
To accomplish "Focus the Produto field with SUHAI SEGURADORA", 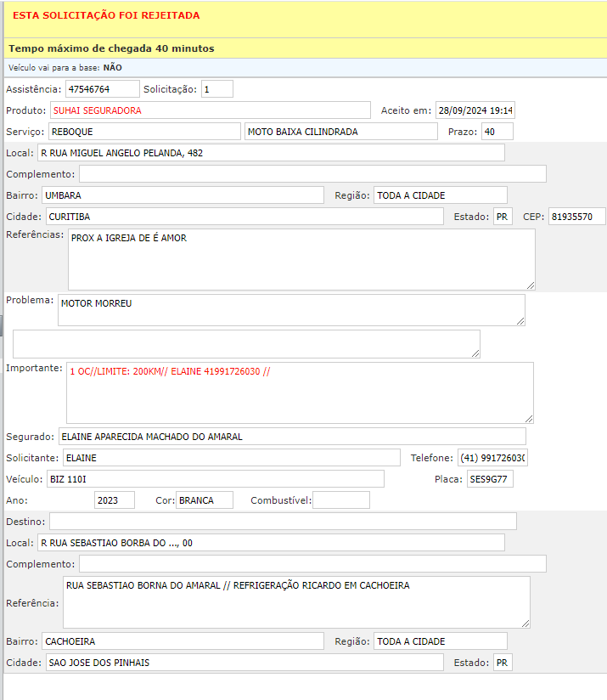I will (210, 110).
